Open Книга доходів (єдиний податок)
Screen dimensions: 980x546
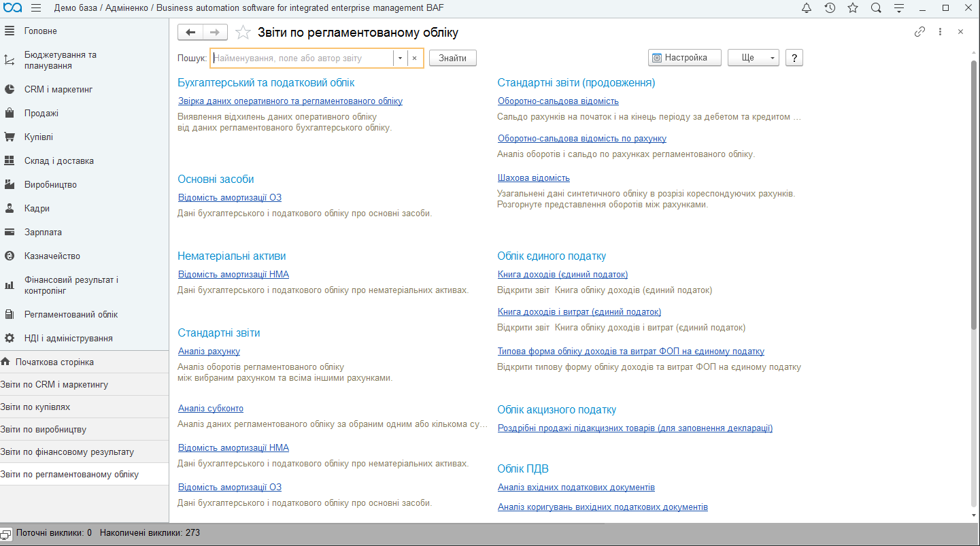(x=563, y=274)
